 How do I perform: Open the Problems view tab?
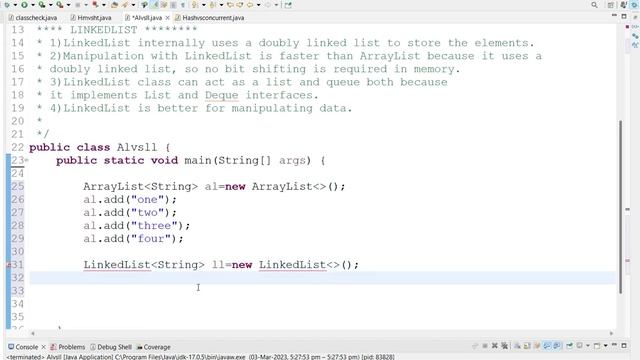pos(67,347)
